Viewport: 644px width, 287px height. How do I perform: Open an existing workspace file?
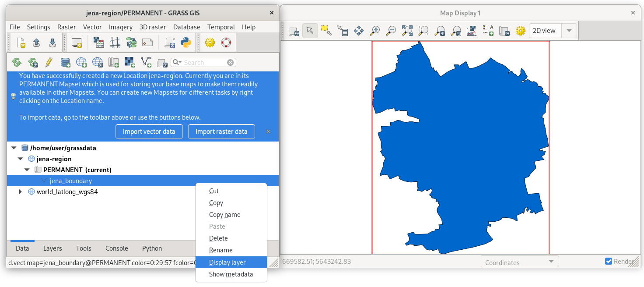pos(36,43)
